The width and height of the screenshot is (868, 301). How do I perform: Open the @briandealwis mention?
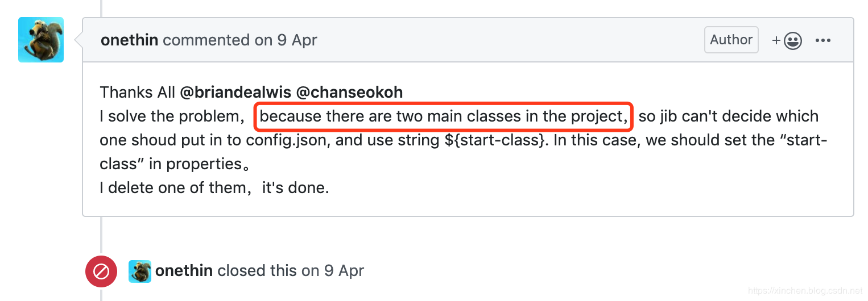(235, 92)
